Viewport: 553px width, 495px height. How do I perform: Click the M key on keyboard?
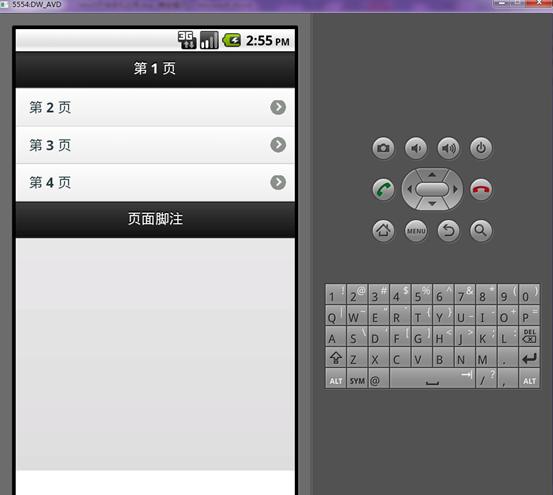pos(486,357)
